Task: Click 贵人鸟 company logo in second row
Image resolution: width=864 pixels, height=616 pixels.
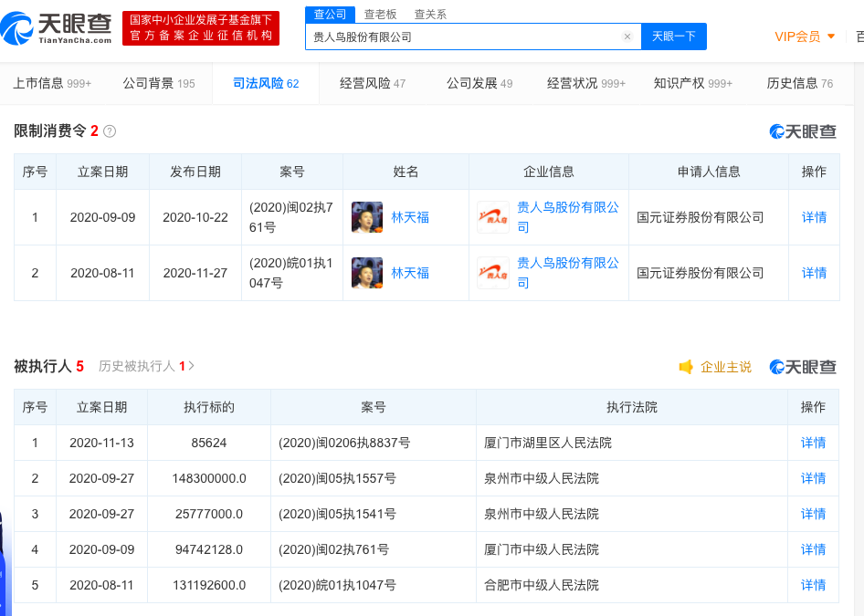Action: (x=493, y=273)
